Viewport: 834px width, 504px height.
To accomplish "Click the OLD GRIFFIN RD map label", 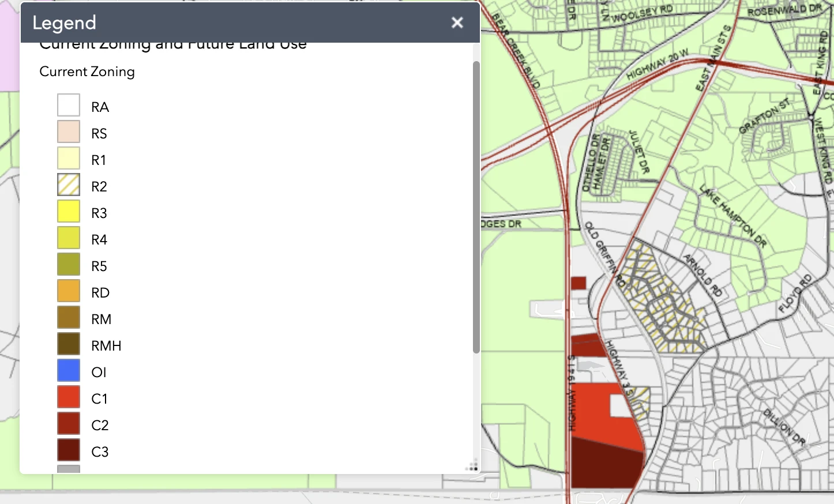I will tap(605, 254).
